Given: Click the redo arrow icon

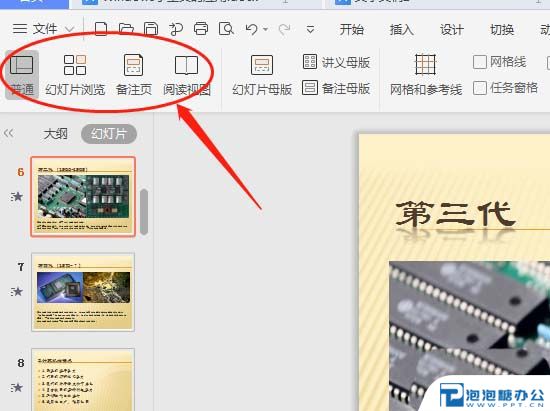Looking at the screenshot, I should coord(284,29).
